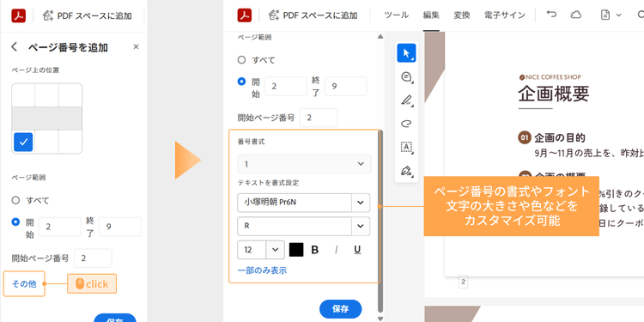Open the ツール menu

tap(396, 15)
